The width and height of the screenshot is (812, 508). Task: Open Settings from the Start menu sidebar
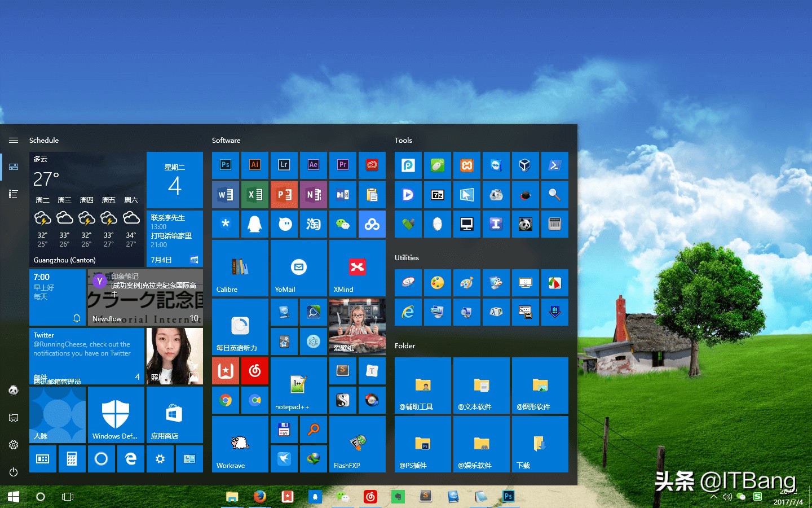pyautogui.click(x=14, y=445)
